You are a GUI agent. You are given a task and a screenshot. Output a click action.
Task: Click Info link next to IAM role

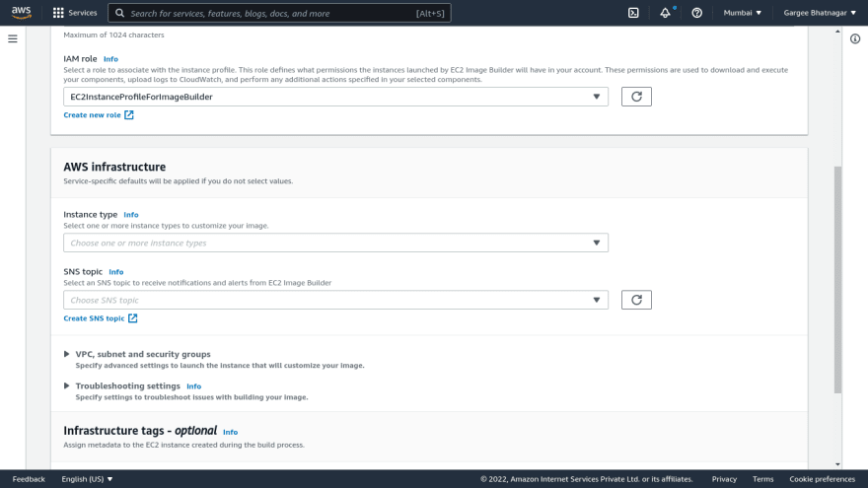point(110,58)
